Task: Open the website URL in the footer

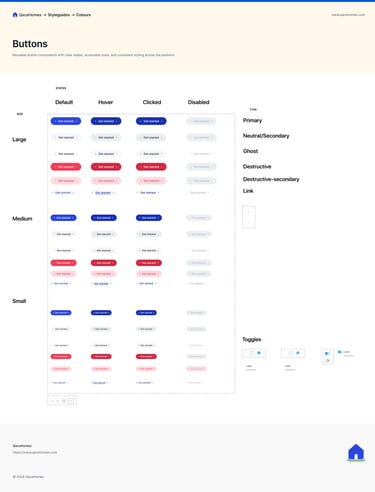Action: (35, 452)
